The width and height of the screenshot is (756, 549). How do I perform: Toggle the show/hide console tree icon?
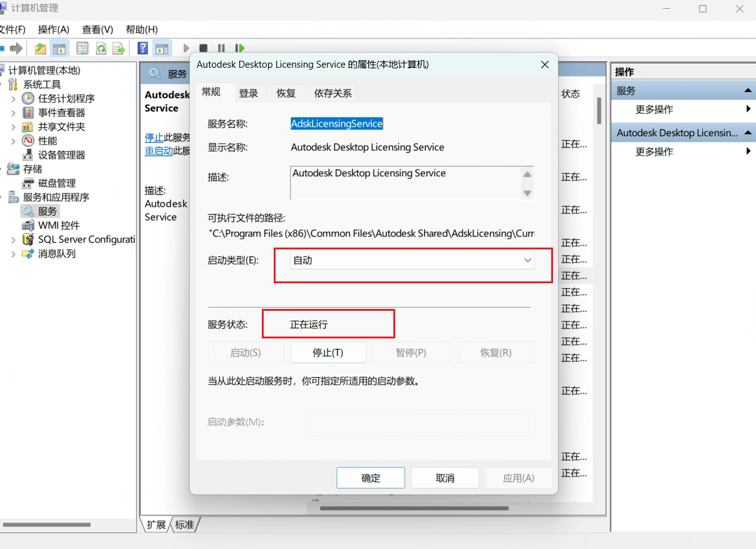tap(60, 48)
